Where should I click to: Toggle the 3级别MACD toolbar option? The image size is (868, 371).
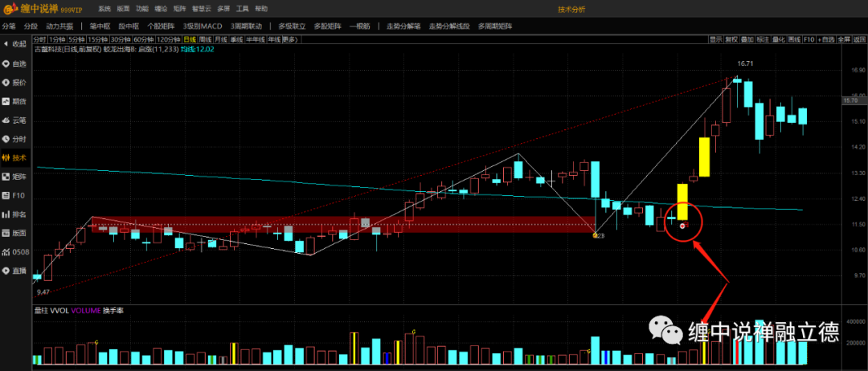point(203,26)
